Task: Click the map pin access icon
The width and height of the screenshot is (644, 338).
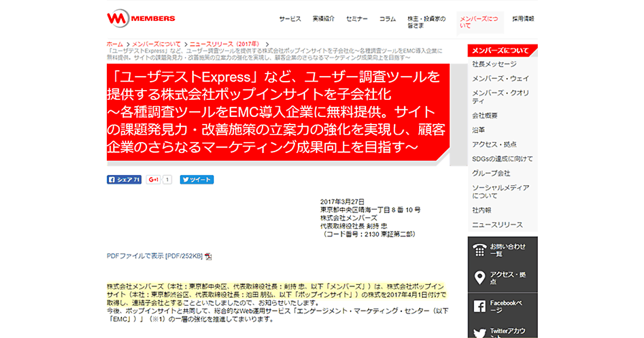Action: [x=480, y=278]
